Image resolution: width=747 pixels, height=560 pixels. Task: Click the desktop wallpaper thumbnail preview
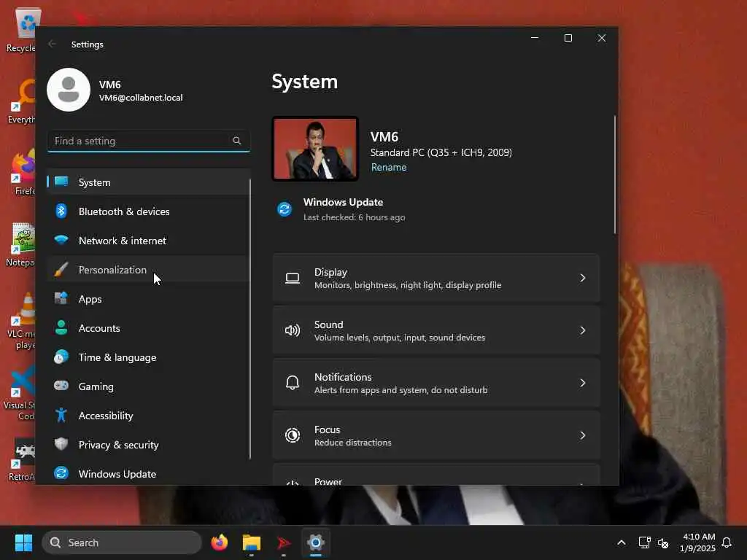coord(315,149)
